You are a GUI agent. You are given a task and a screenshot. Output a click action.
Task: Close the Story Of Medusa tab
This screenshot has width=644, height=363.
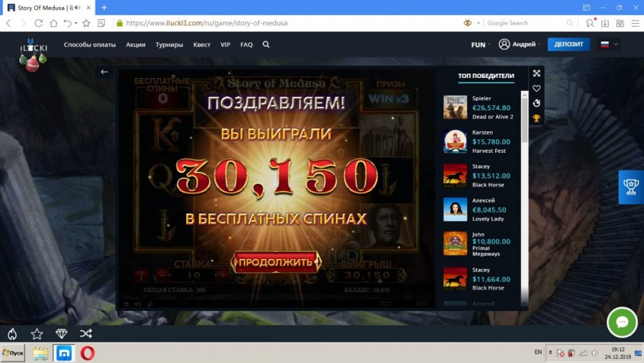coord(88,7)
